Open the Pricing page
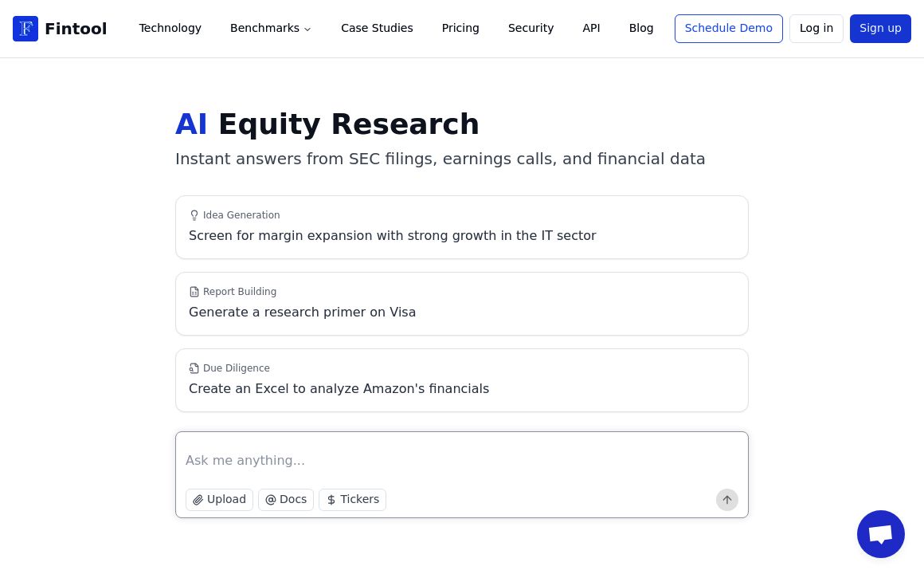 460,29
